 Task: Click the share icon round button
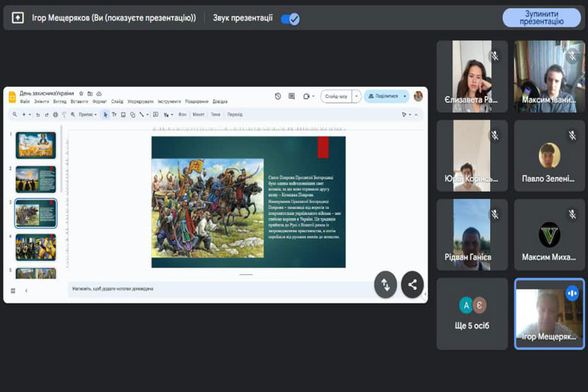click(x=412, y=284)
